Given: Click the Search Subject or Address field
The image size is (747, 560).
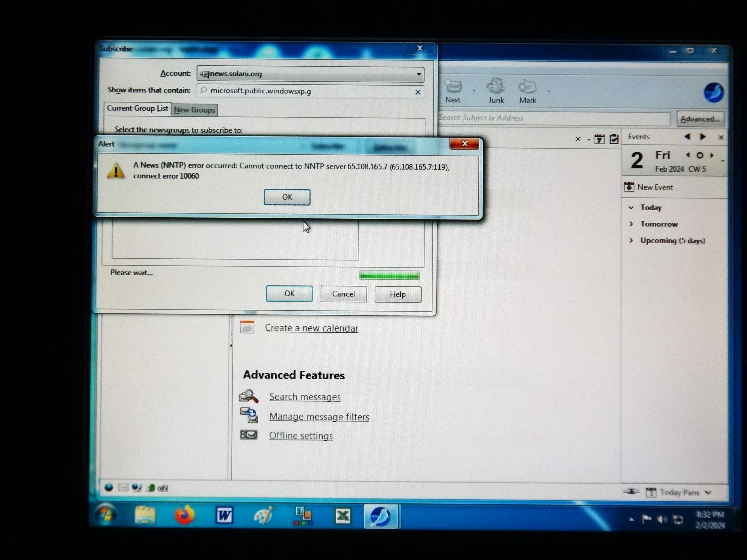Looking at the screenshot, I should point(554,118).
